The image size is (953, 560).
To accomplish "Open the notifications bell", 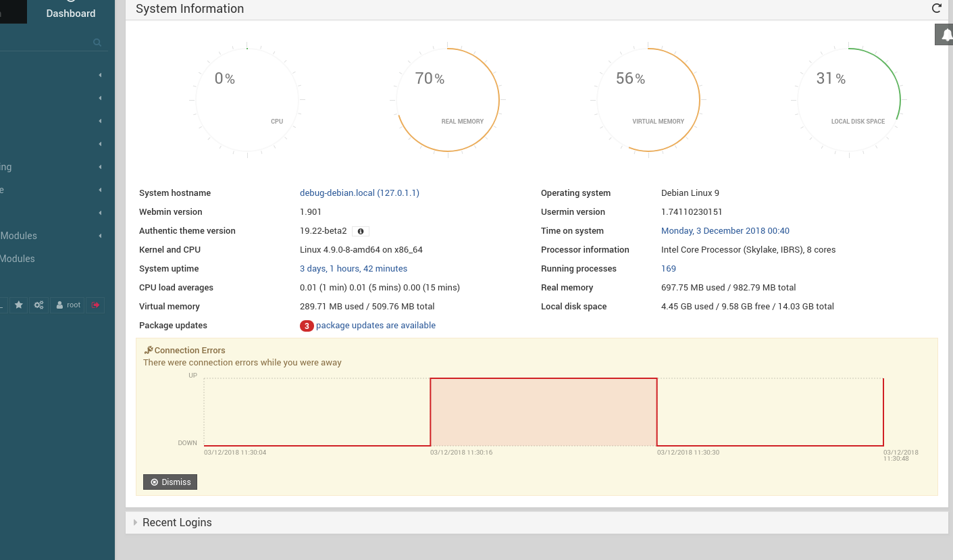I will 946,34.
